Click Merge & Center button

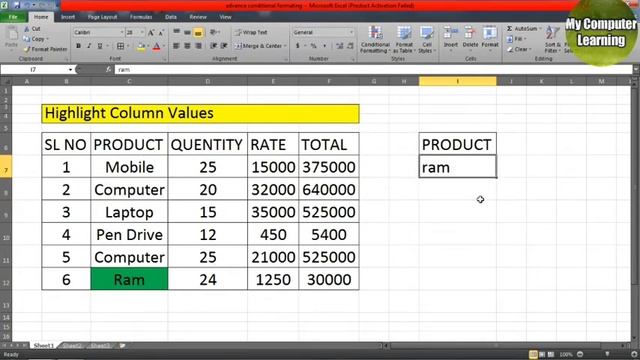tap(260, 46)
